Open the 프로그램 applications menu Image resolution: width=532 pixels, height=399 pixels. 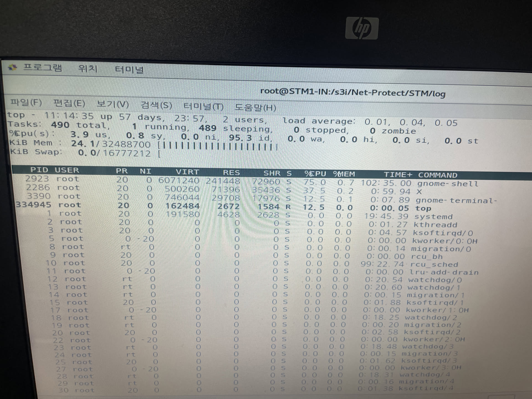pyautogui.click(x=43, y=68)
